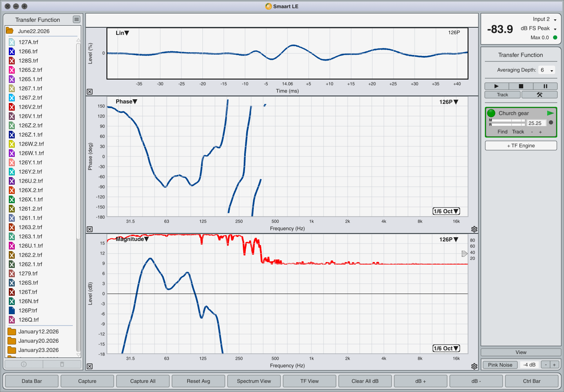Click the Spectrum View button

click(x=254, y=381)
